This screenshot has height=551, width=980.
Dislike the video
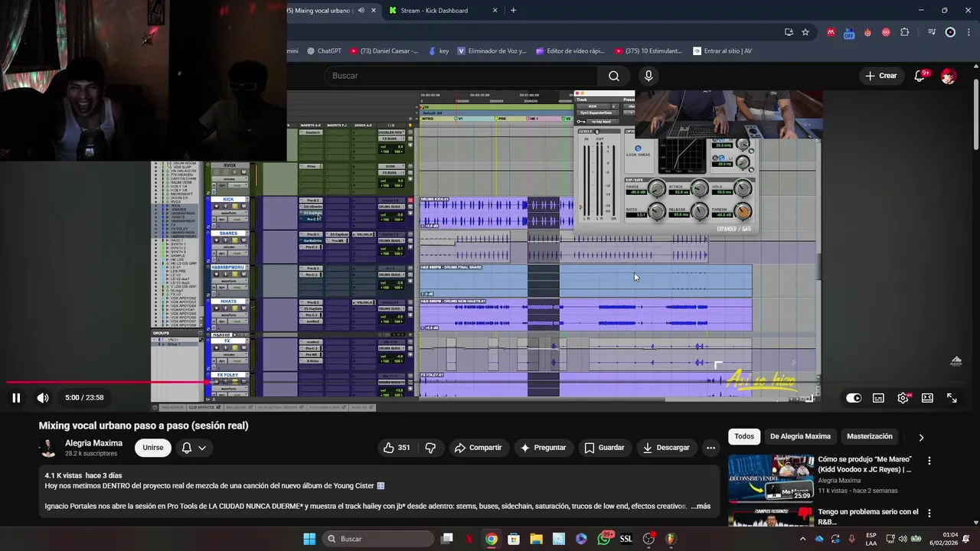[x=430, y=448]
